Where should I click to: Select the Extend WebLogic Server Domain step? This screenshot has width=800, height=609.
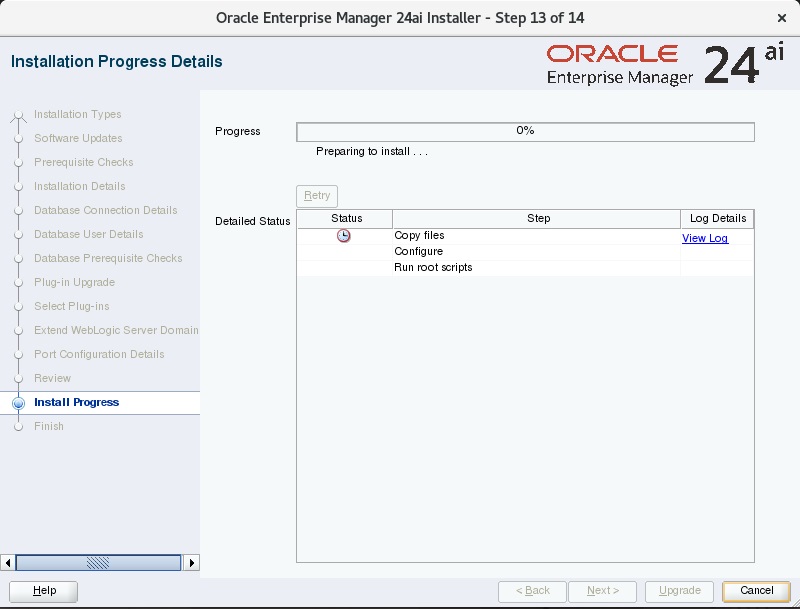[x=116, y=330]
